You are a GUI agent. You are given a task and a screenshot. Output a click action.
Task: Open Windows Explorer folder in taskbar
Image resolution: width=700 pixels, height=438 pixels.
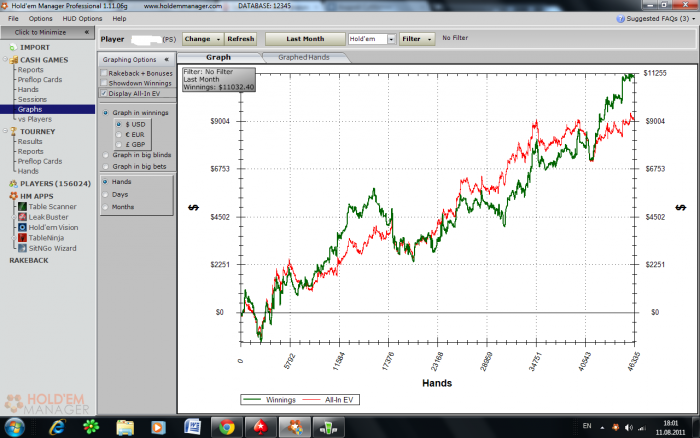click(125, 427)
